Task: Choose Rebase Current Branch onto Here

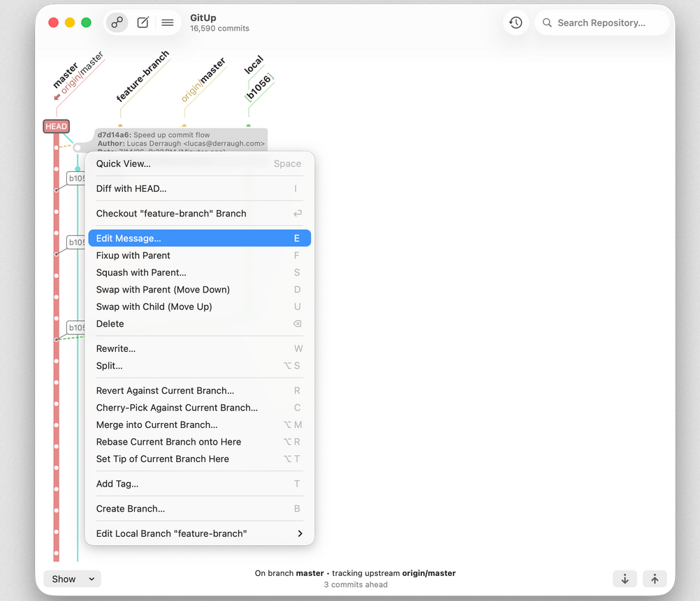Action: 200,442
